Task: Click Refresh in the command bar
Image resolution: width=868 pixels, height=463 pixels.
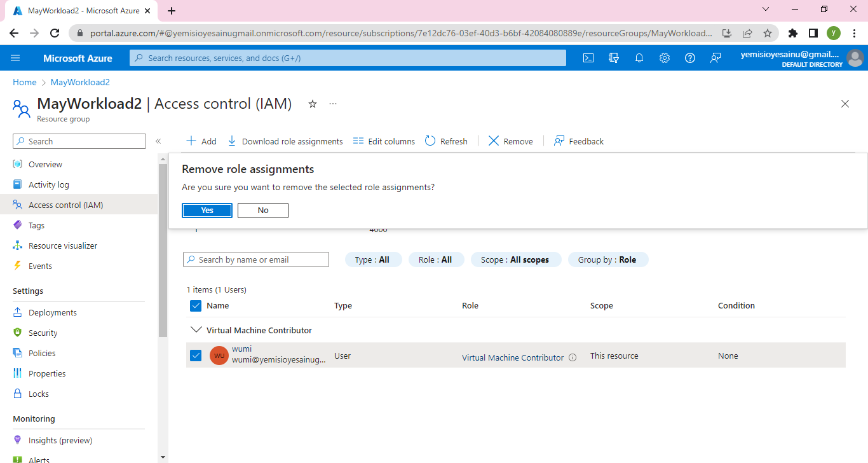Action: click(446, 141)
